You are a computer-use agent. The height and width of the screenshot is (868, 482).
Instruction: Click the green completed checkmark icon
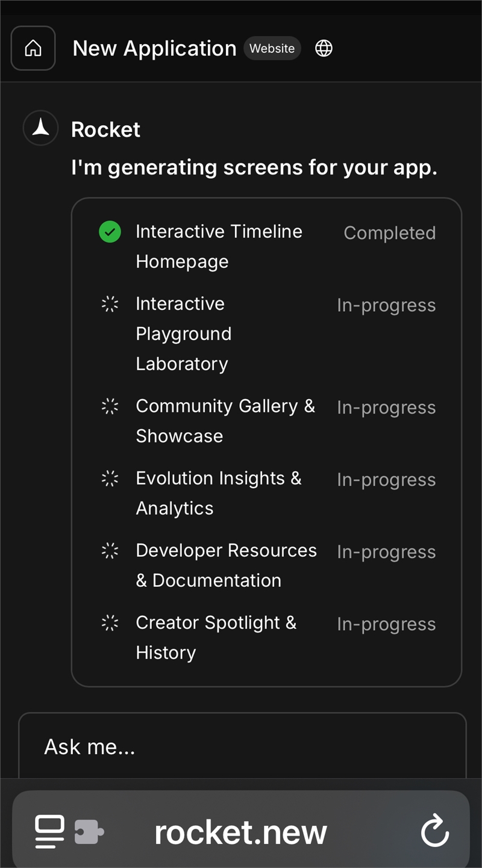click(x=110, y=232)
